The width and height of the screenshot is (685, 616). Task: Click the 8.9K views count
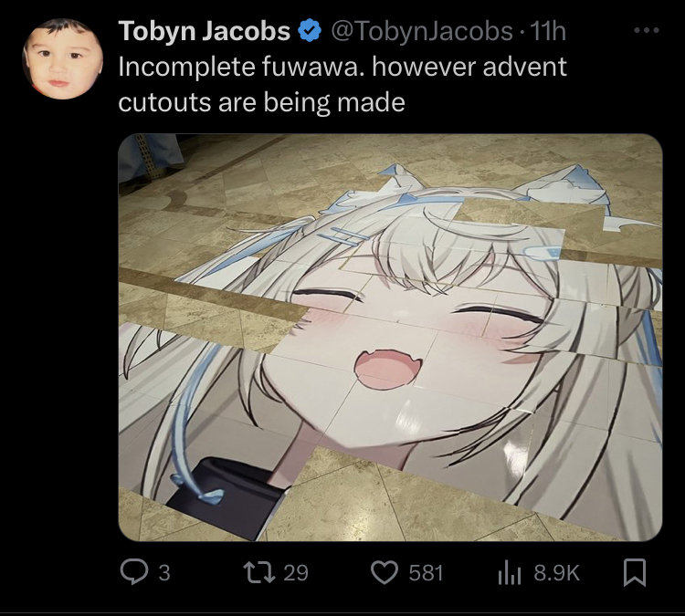(x=556, y=573)
